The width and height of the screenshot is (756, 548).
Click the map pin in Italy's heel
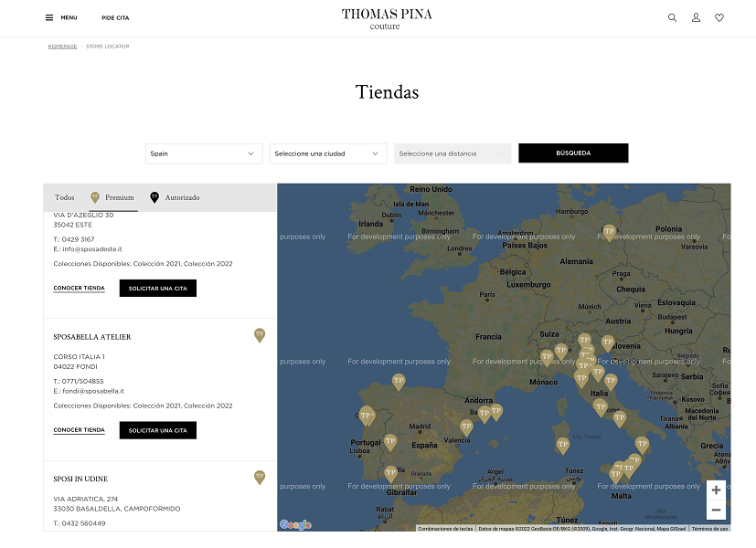[x=642, y=445]
